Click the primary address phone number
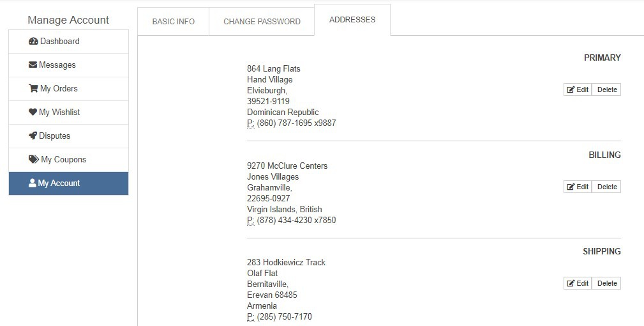This screenshot has height=326, width=644. (x=296, y=123)
